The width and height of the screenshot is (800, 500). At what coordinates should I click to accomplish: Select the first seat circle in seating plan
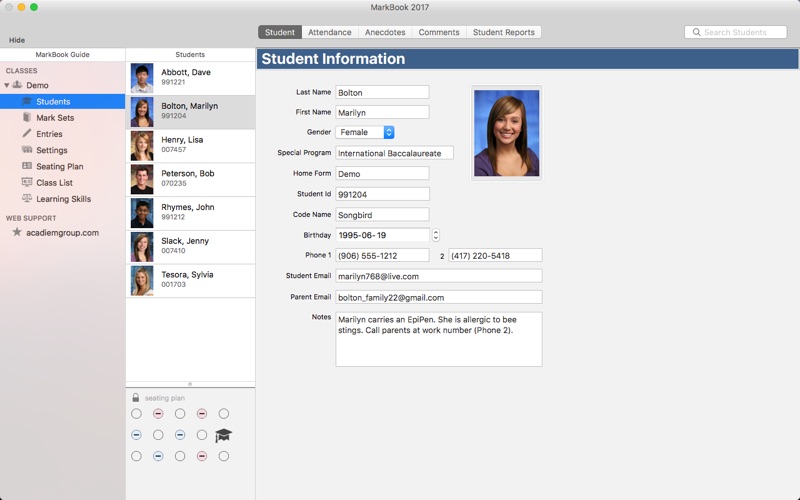pos(136,414)
